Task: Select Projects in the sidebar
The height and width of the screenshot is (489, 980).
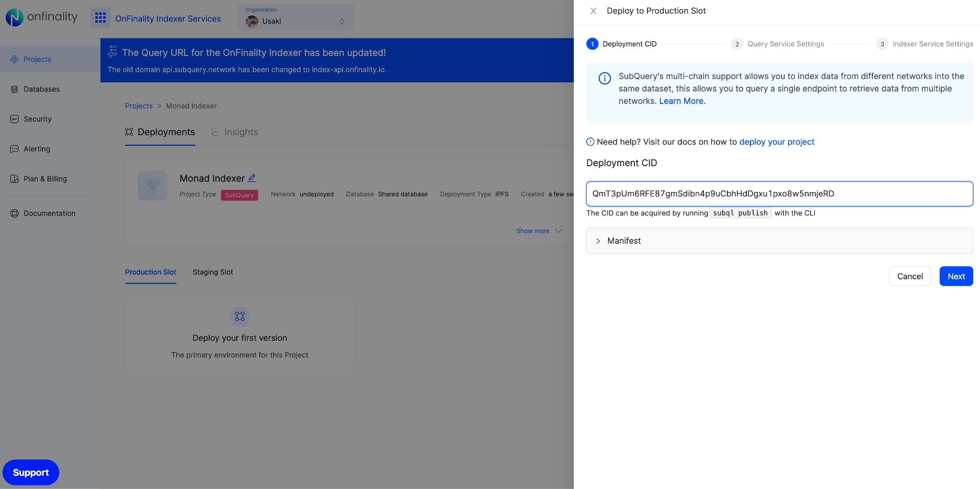Action: (x=37, y=59)
